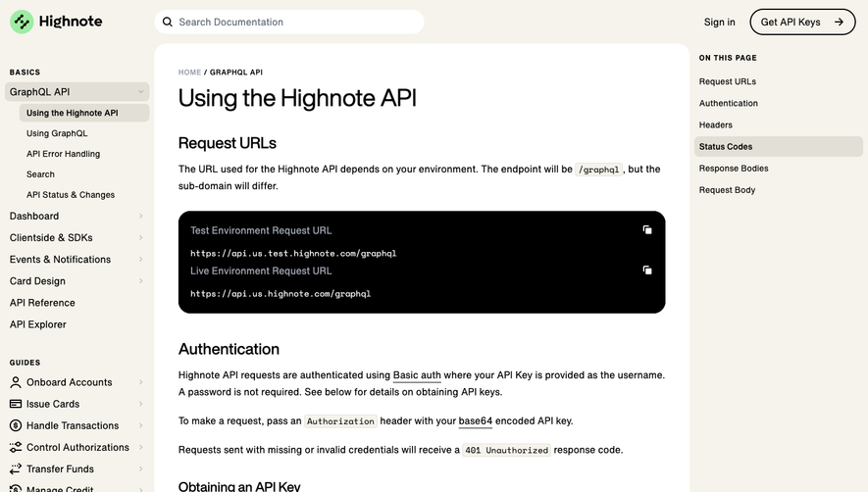Image resolution: width=868 pixels, height=492 pixels.
Task: Open the Using GraphQL page
Action: click(x=57, y=133)
